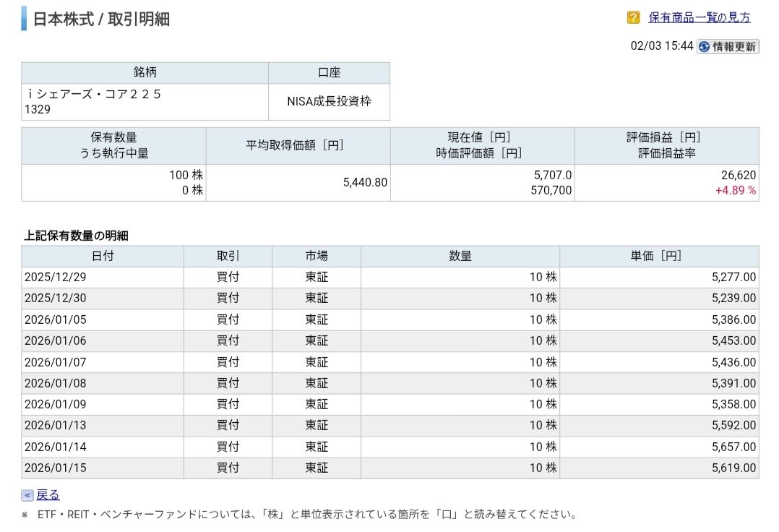Click the unit price 5,358.00
The height and width of the screenshot is (532, 779).
tap(733, 404)
